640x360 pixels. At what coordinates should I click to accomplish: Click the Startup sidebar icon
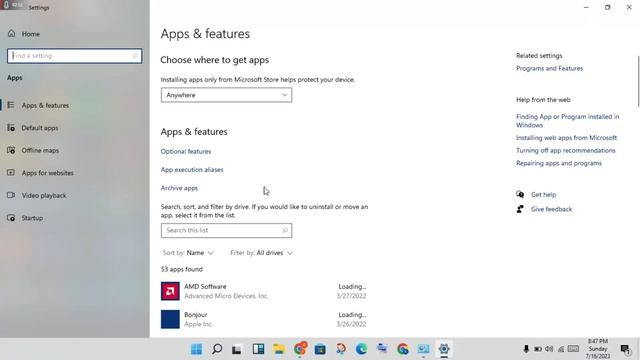pyautogui.click(x=11, y=218)
